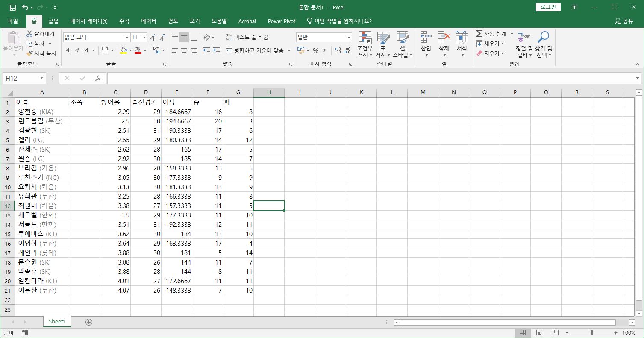Click AutoSum (자동 합계)
The image size is (644, 338).
tap(491, 34)
